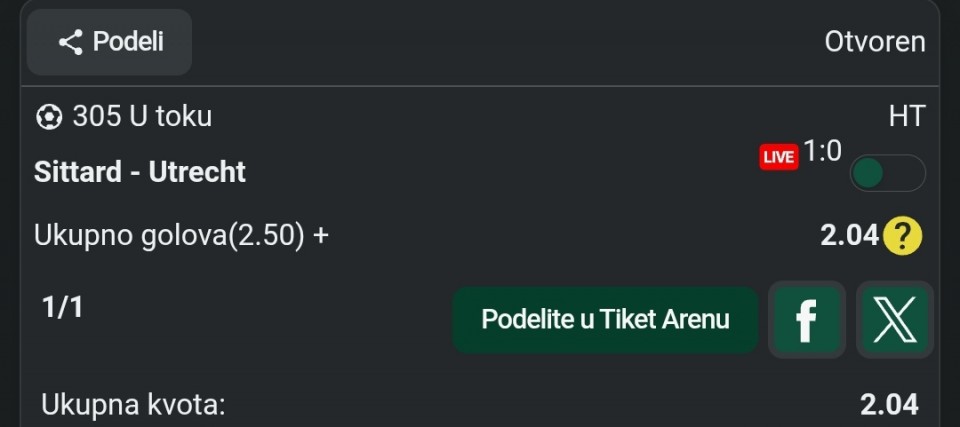Tap the red LIVE badge
This screenshot has height=427, width=960.
pos(779,157)
